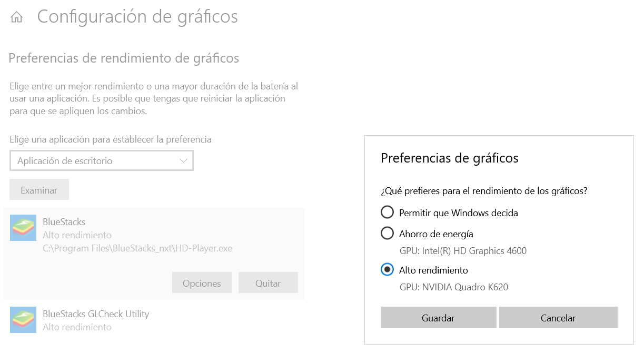Choose the "Ahorro de energía" option
644x354 pixels.
point(387,233)
